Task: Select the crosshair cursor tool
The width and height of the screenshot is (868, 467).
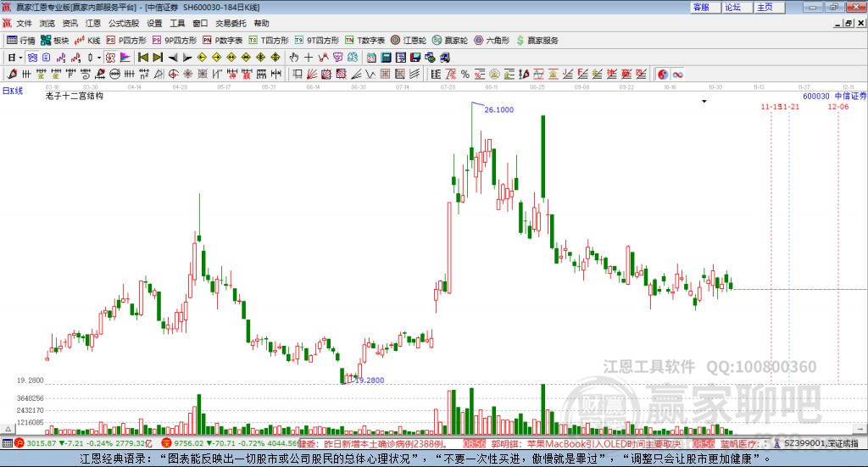Action: tap(309, 58)
